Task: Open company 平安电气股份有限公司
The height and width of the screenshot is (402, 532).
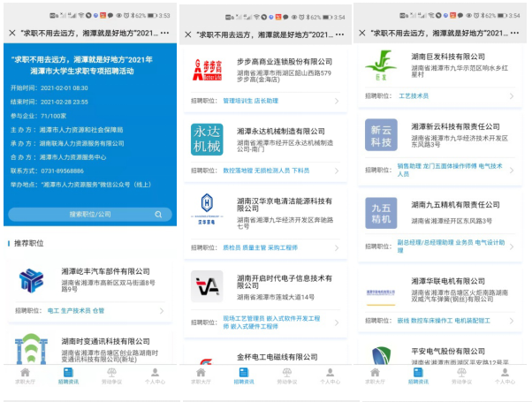Action: click(x=448, y=351)
